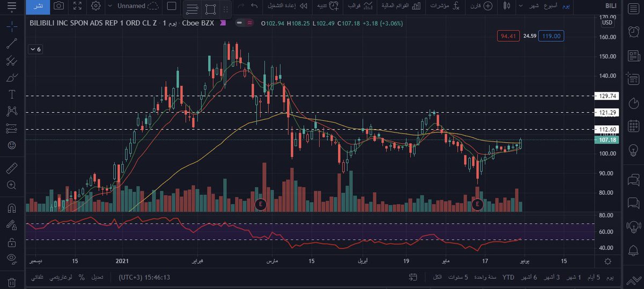
Task: Select أسبوع weekly interval
Action: click(551, 6)
